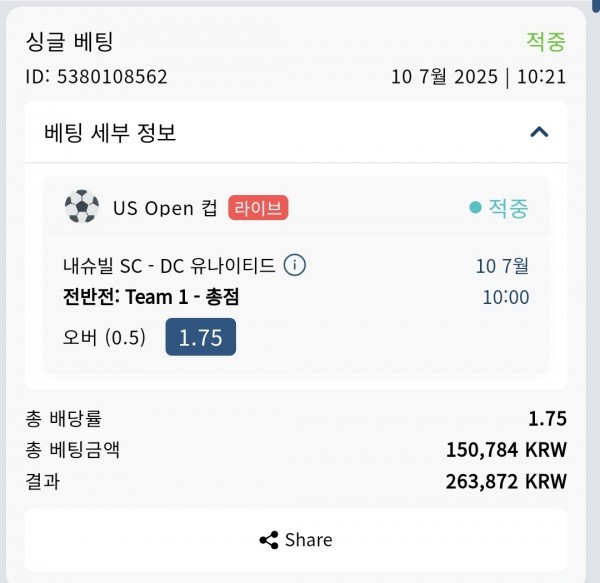Image resolution: width=600 pixels, height=583 pixels.
Task: Click the soccer ball icon
Action: coord(82,207)
